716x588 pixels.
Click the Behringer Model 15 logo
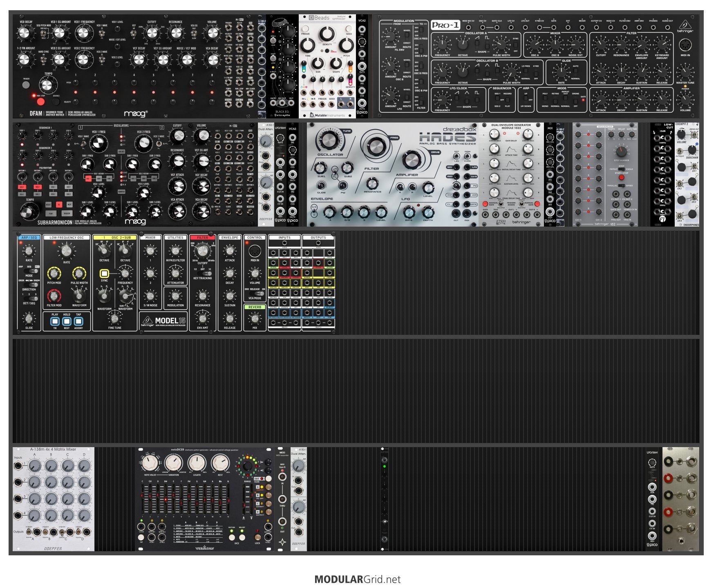163,321
